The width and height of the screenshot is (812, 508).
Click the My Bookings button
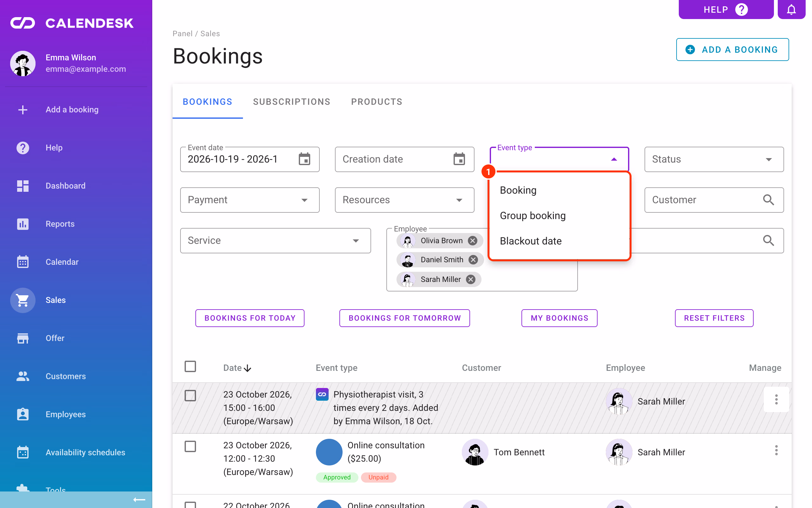[559, 318]
